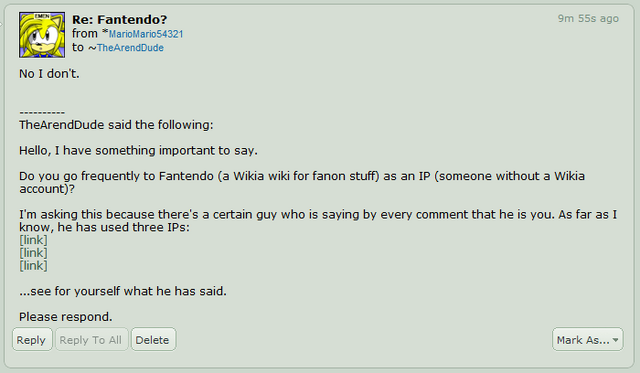Open MarioMario54321's profile link
Viewport: 640px width, 373px height.
pyautogui.click(x=146, y=34)
